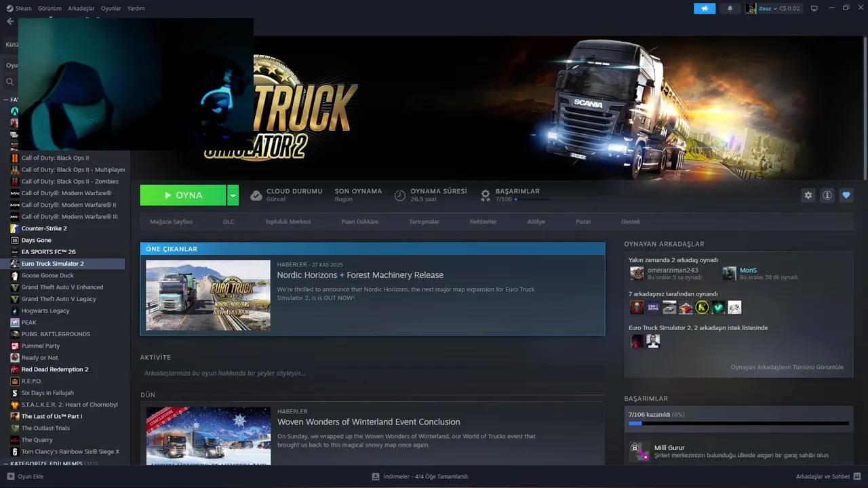Image resolution: width=868 pixels, height=488 pixels.
Task: Click the CSG Skins friend avatar
Action: point(653,308)
